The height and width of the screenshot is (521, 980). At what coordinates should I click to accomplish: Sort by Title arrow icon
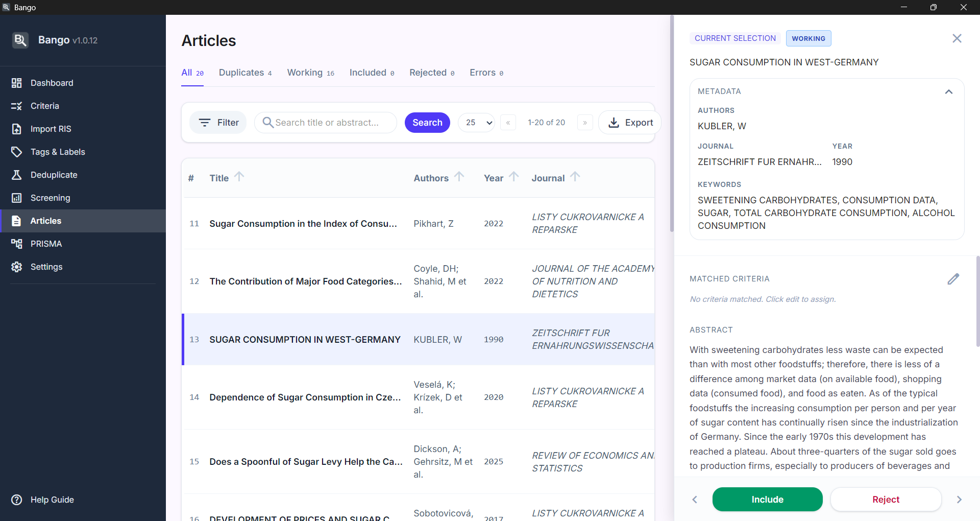pos(239,177)
